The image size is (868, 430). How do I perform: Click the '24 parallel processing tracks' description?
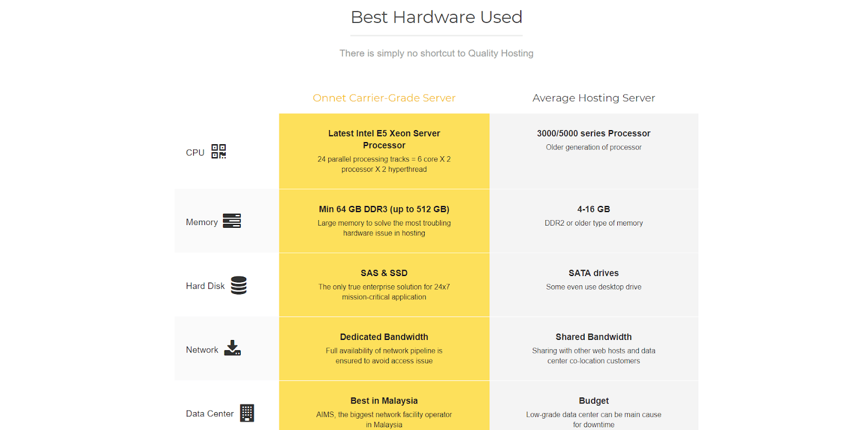click(384, 164)
